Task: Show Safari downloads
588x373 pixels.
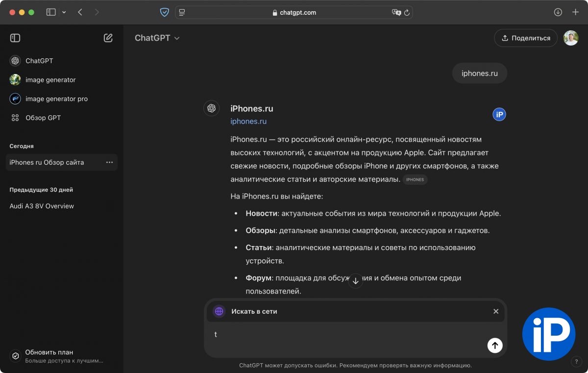Action: coord(558,12)
